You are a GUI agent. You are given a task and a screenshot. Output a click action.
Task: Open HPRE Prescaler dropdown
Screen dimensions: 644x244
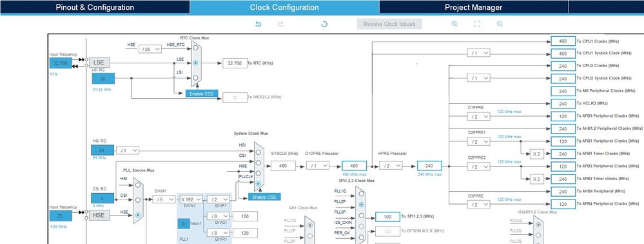(x=391, y=165)
